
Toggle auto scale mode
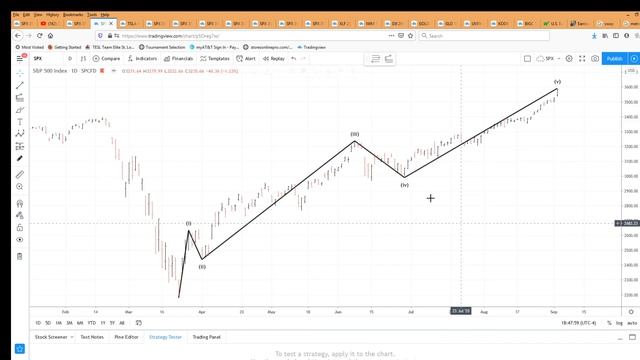point(632,323)
